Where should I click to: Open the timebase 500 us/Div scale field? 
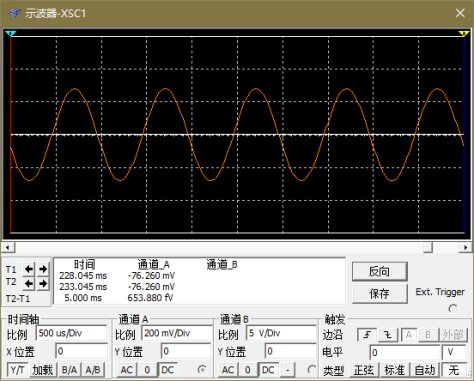[71, 333]
